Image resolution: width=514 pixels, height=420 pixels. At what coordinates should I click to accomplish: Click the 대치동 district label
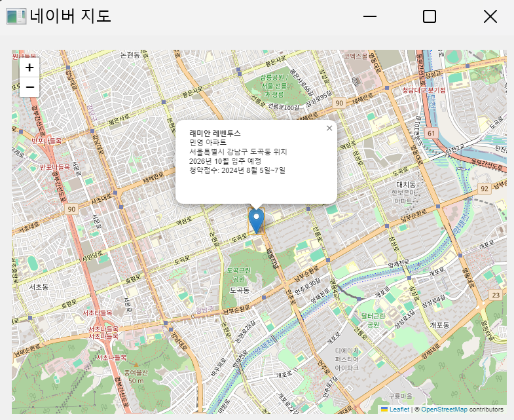(x=406, y=184)
